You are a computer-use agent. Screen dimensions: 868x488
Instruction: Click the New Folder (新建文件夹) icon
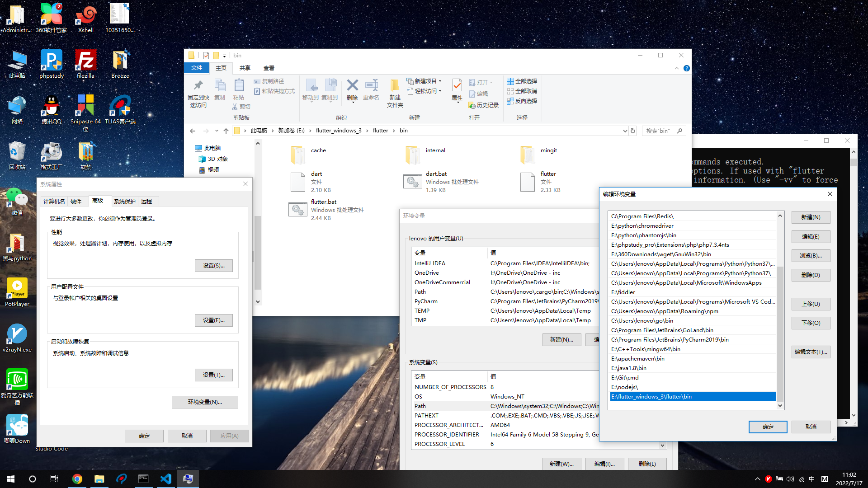[x=395, y=86]
